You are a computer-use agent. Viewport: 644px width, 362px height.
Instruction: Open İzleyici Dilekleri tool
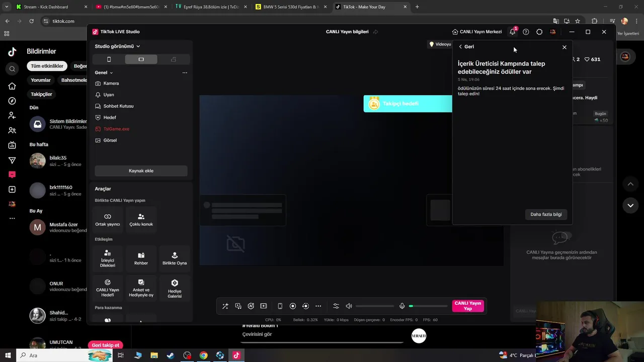(x=108, y=258)
